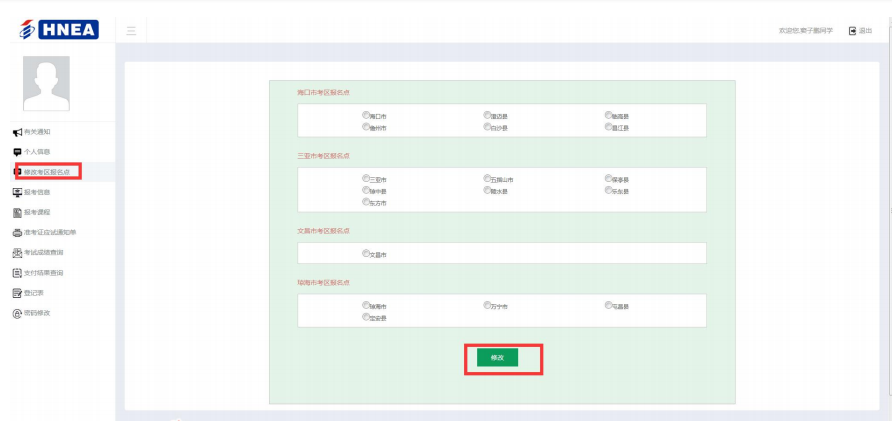
Task: Click the 退出 logout icon
Action: point(853,31)
